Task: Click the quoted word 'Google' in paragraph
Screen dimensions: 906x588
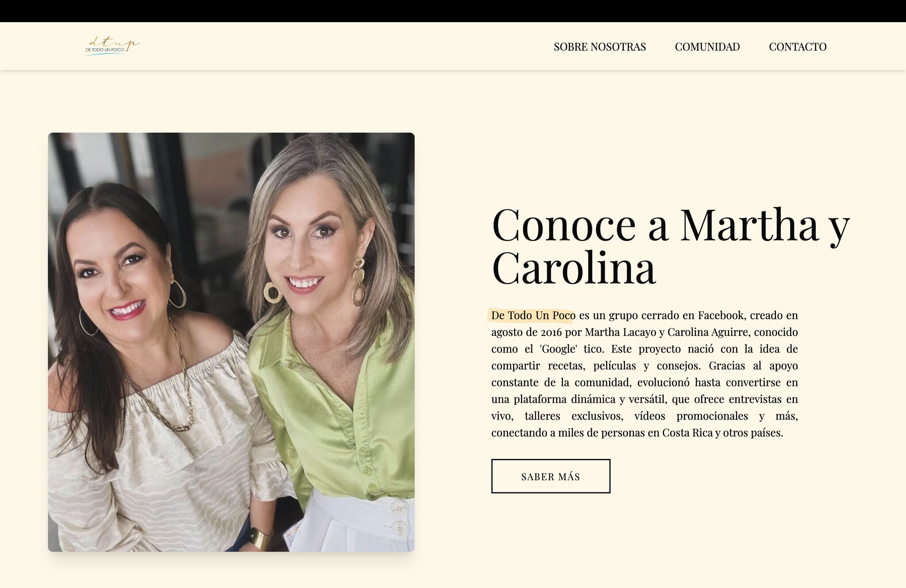Action: click(558, 349)
